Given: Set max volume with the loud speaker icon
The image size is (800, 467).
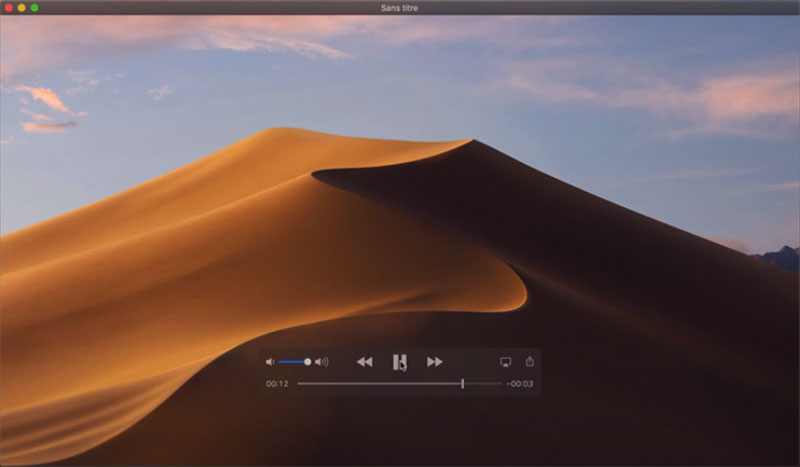Looking at the screenshot, I should click(x=322, y=362).
